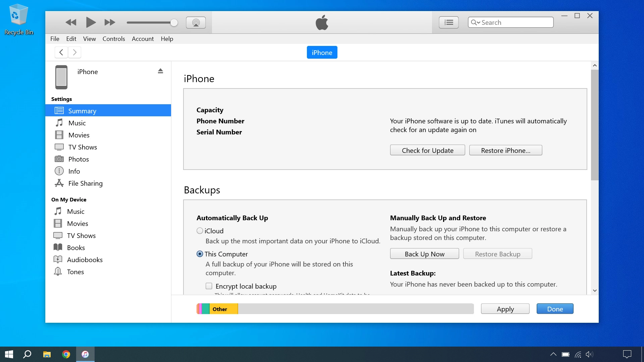Open Tones under On My Device

click(x=75, y=272)
